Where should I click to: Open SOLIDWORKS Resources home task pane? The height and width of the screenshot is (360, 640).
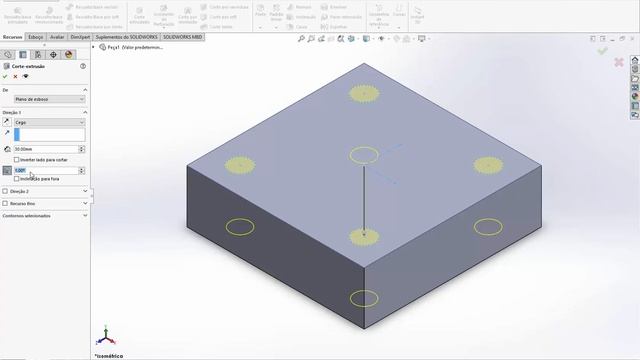(x=635, y=60)
